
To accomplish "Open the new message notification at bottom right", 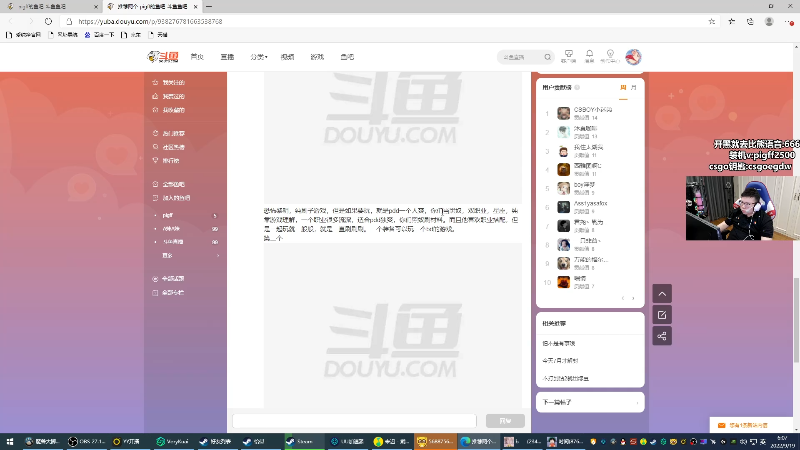I will pyautogui.click(x=749, y=425).
